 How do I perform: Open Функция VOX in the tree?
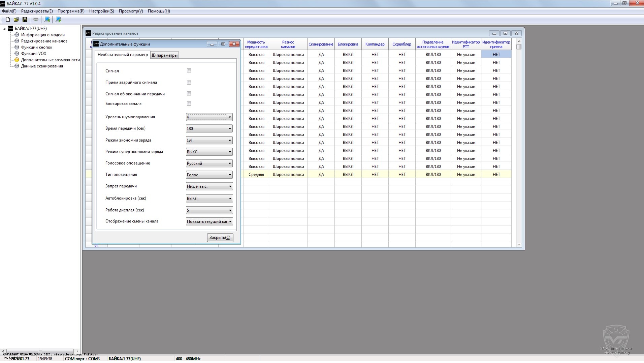(x=34, y=54)
